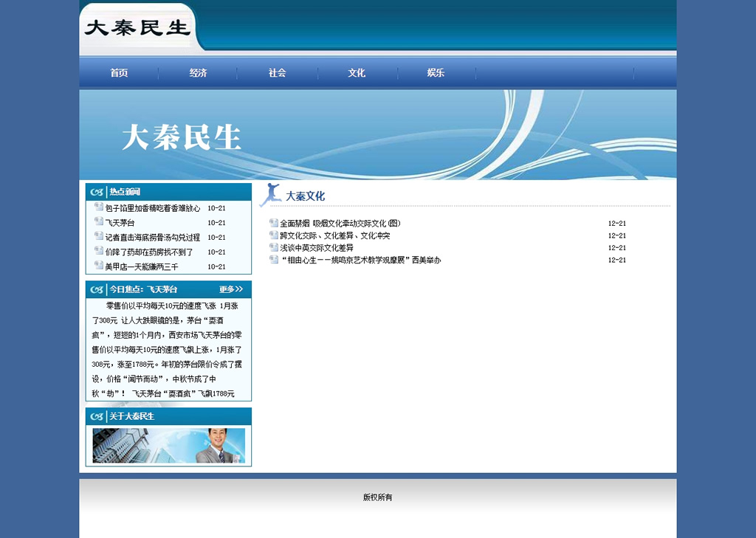This screenshot has width=756, height=538.
Task: Click the 大秦民生 logo in the header
Action: tap(137, 28)
